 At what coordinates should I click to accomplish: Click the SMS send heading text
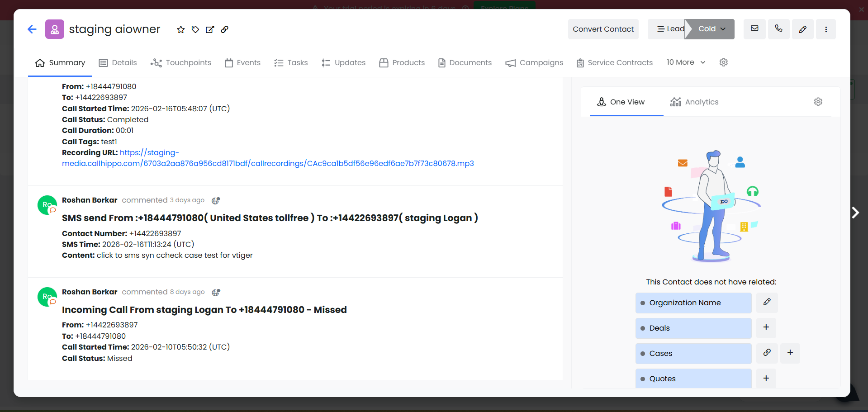point(270,218)
